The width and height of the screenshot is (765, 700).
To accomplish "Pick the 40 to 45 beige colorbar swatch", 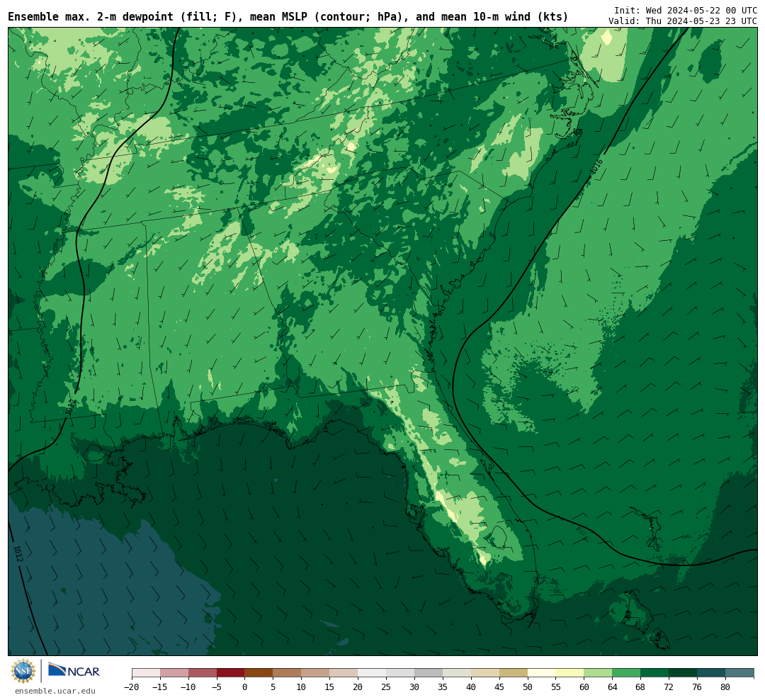I will click(485, 673).
